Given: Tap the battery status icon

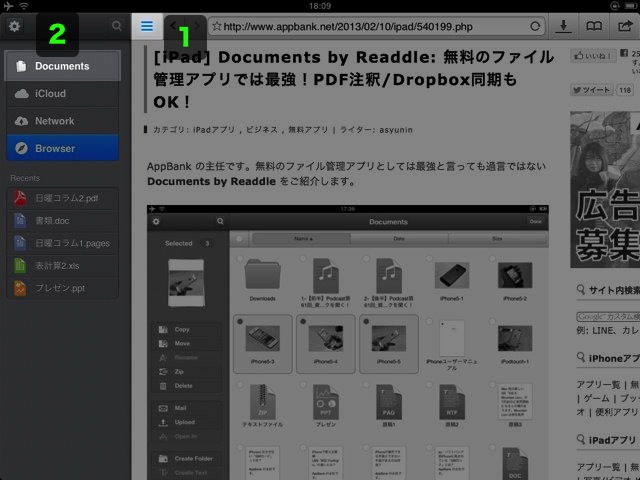Looking at the screenshot, I should coord(631,6).
